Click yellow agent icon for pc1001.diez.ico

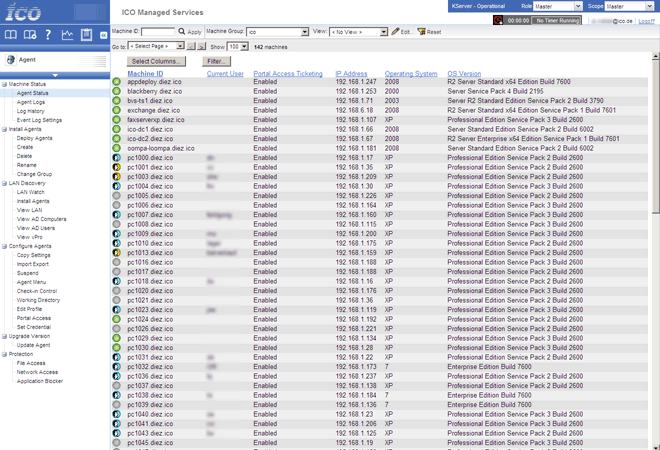point(117,167)
